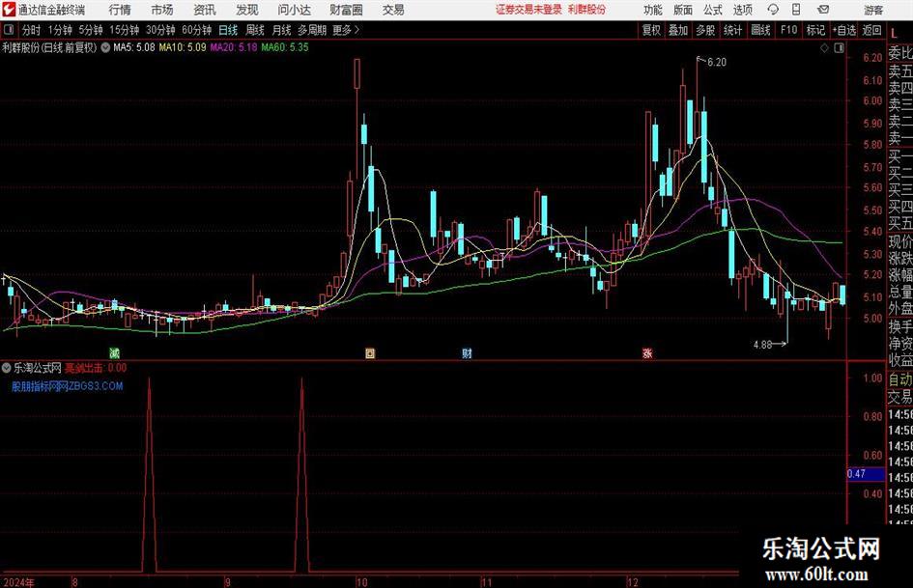Click the MA5: 5.08 indicator label
913x588 pixels.
coord(134,47)
